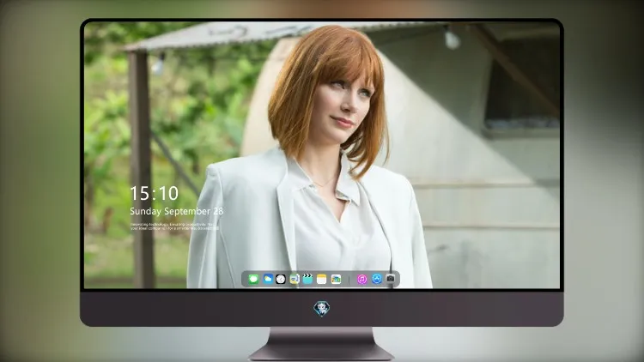Launch the clapperboard video app
The image size is (644, 362).
point(307,279)
